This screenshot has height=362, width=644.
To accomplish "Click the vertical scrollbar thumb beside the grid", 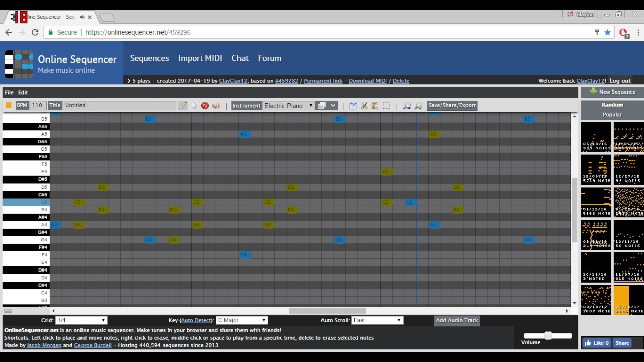I will click(x=575, y=210).
